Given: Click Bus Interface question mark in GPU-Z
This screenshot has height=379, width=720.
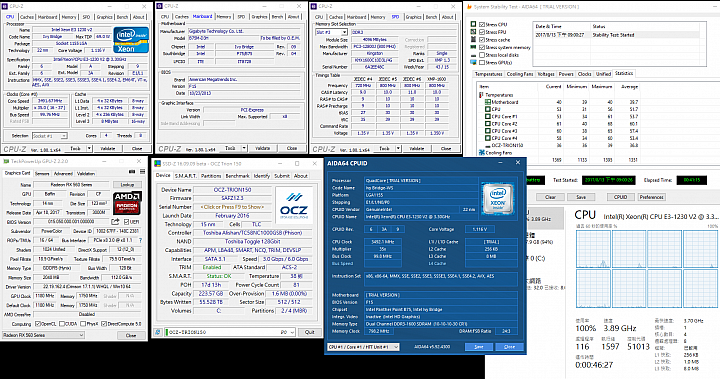Looking at the screenshot, I should (x=140, y=240).
